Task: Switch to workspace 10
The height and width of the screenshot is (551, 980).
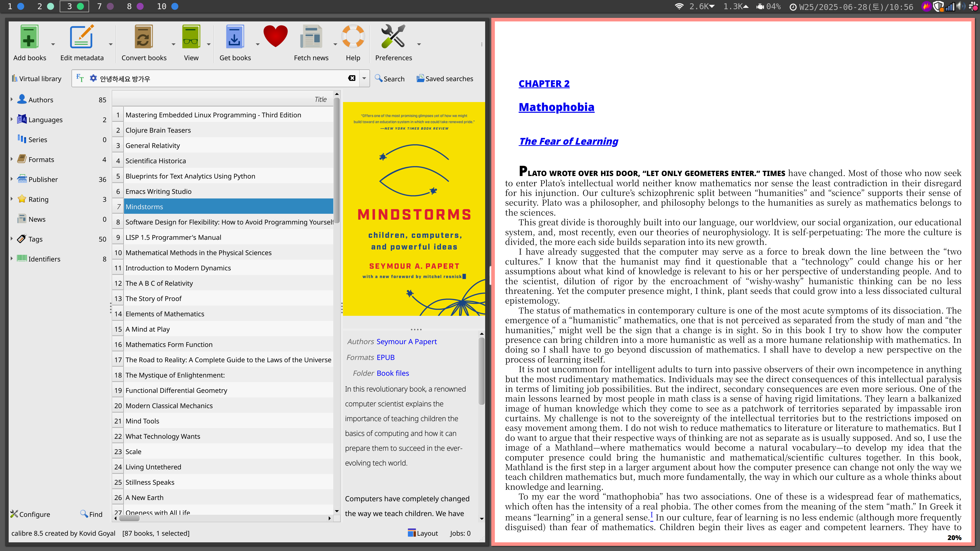Action: point(168,6)
